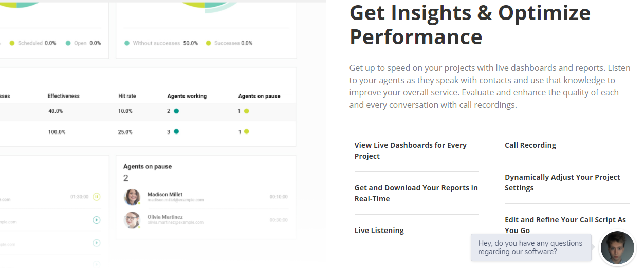
Task: Click the first teal play icon below pause
Action: coord(97,220)
